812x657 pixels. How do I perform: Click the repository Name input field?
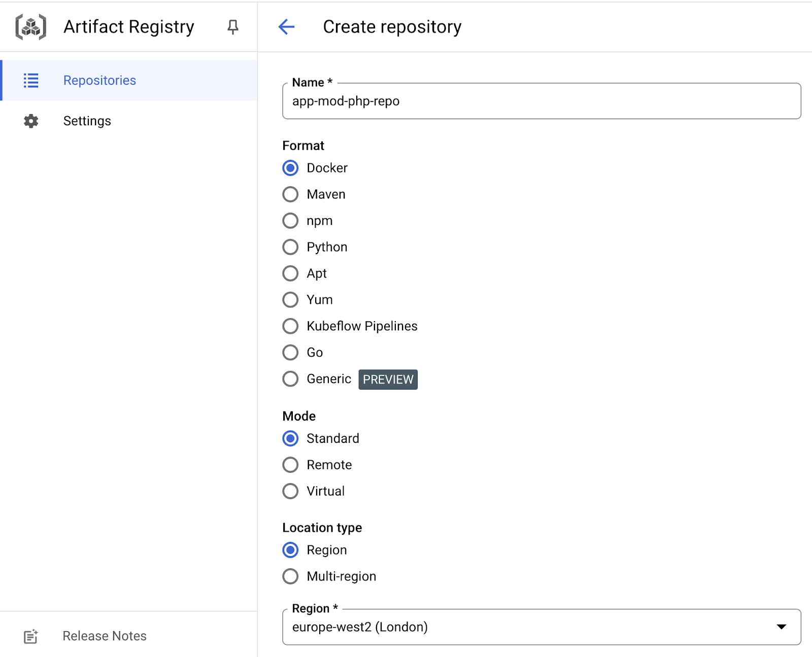[541, 101]
